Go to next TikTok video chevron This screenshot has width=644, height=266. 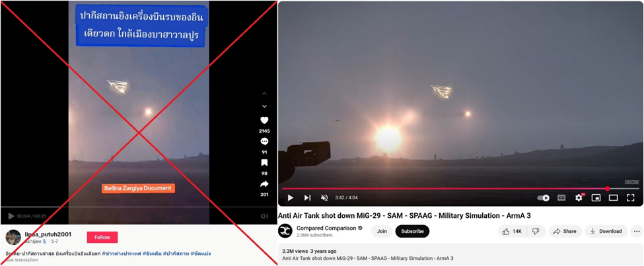coord(264,106)
